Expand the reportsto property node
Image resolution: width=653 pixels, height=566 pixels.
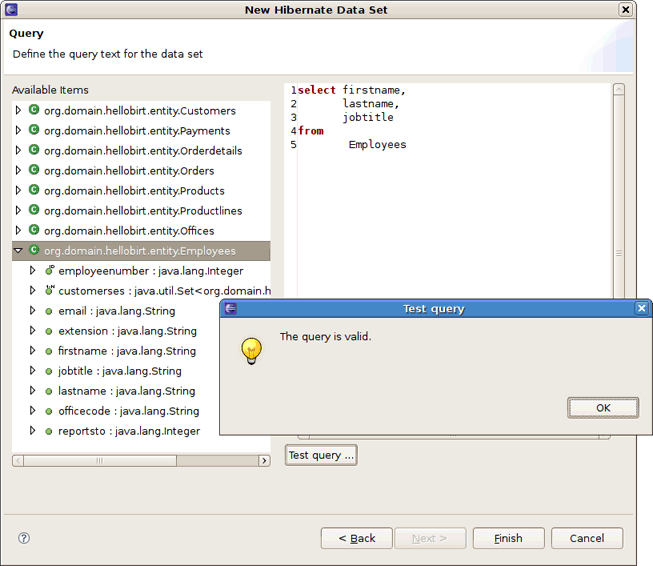click(x=32, y=430)
